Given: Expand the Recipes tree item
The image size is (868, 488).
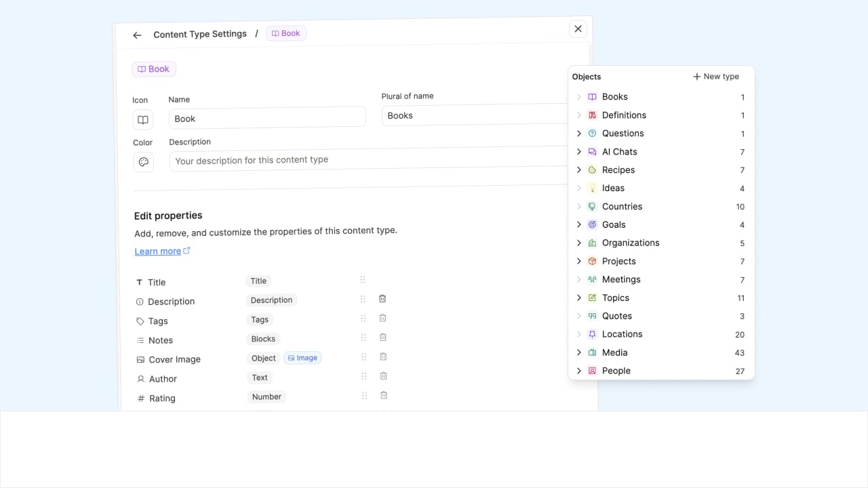Looking at the screenshot, I should point(579,170).
